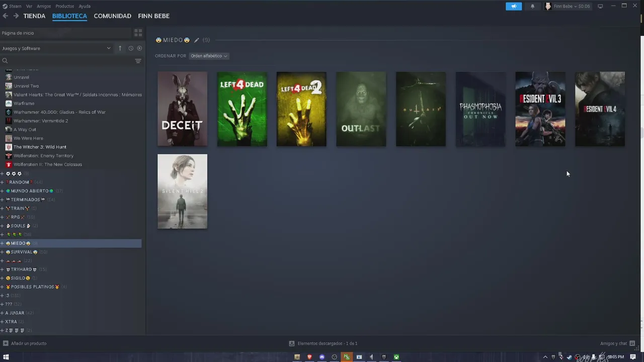This screenshot has width=644, height=362.
Task: Expand the RANDOM collection
Action: [2, 182]
